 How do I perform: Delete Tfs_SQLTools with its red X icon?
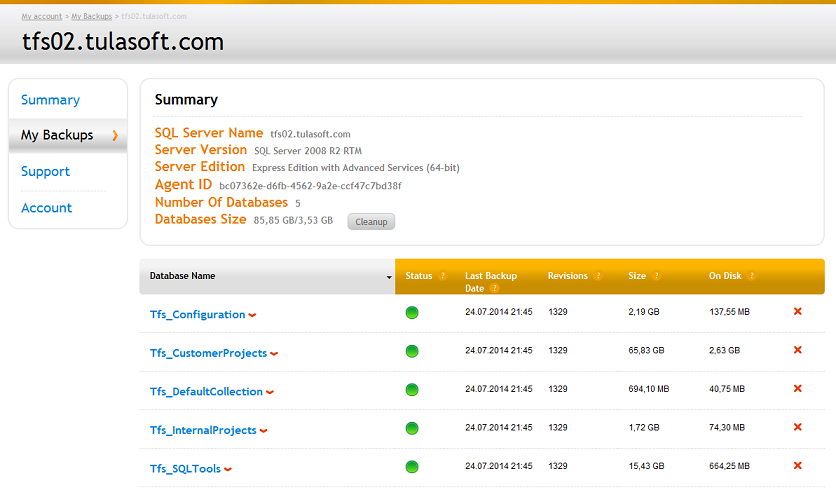pyautogui.click(x=798, y=465)
